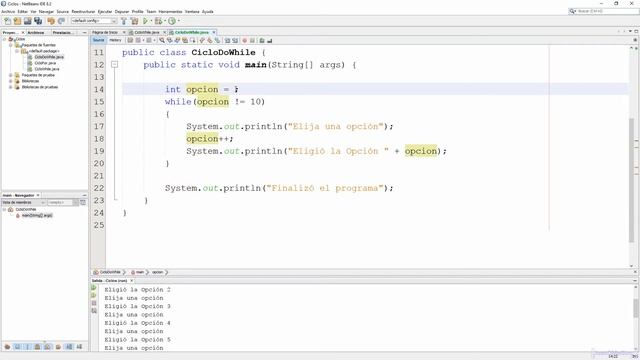Click the New Project toolbar icon
The width and height of the screenshot is (640, 360).
[18, 21]
